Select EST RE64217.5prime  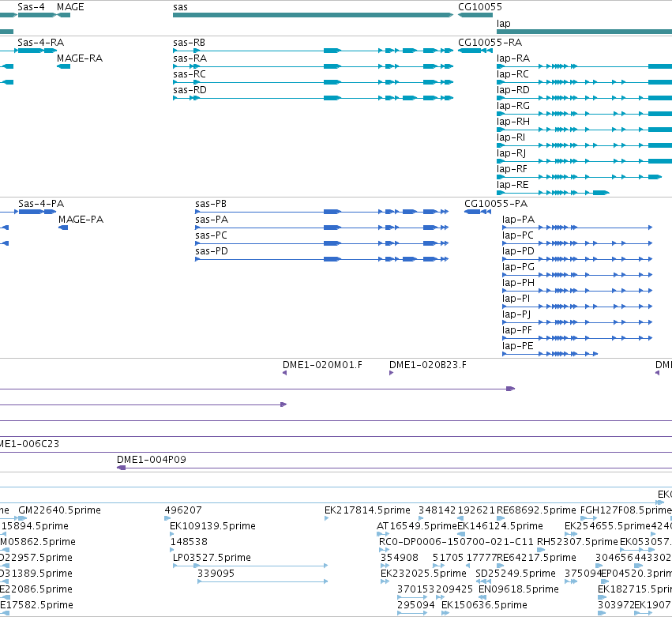pyautogui.click(x=536, y=558)
